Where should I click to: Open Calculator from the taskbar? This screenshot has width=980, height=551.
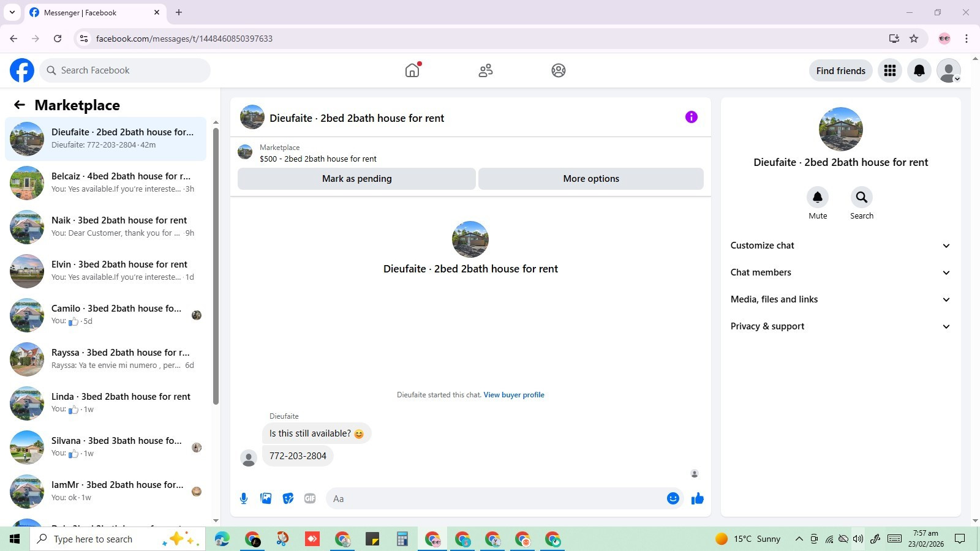coord(402,539)
